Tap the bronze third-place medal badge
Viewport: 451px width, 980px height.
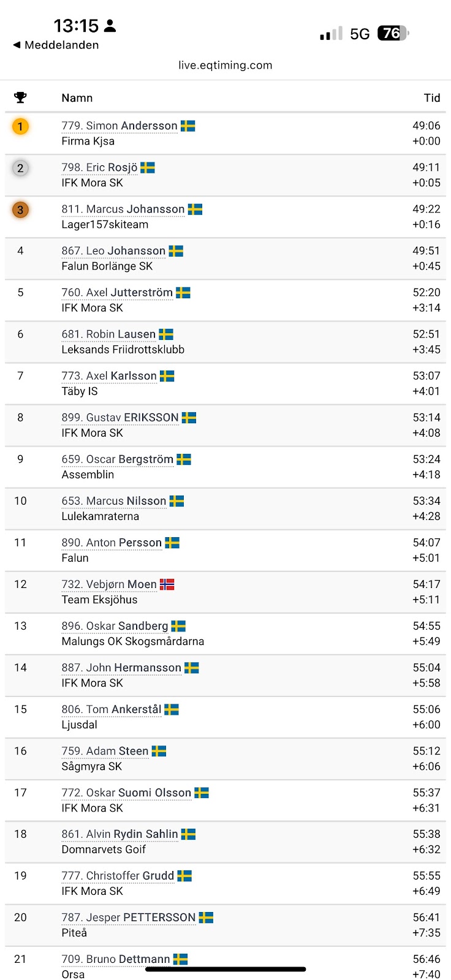[20, 209]
